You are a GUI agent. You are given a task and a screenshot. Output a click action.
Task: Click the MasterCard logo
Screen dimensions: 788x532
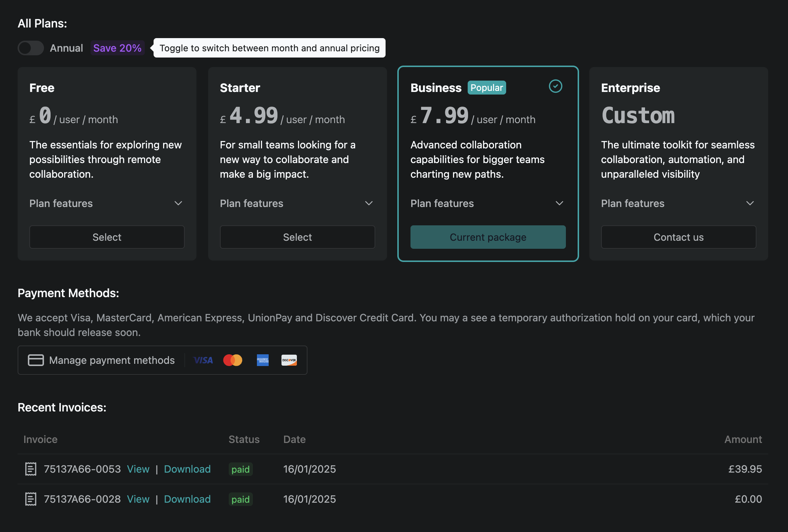(233, 360)
